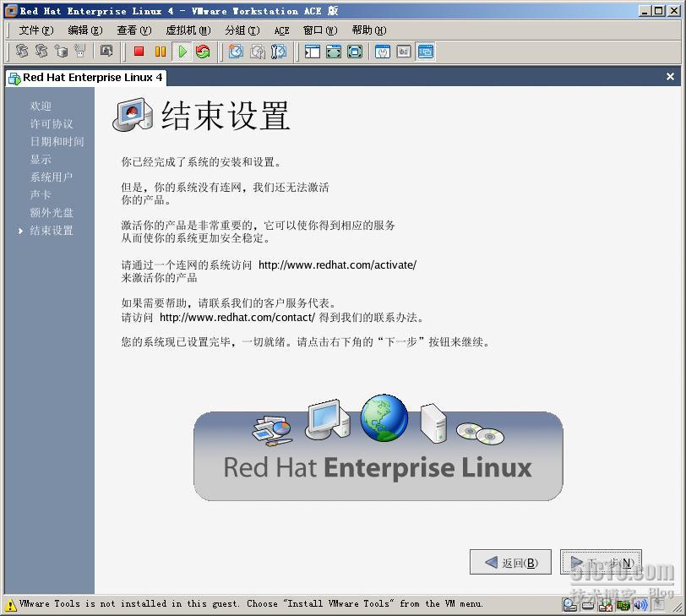The image size is (686, 616).
Task: Open the Snapshot Manager icon
Action: (x=278, y=52)
